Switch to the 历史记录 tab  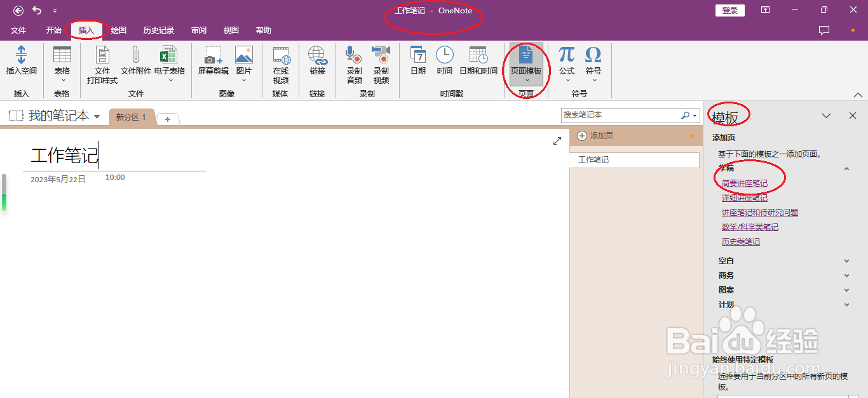tap(158, 30)
